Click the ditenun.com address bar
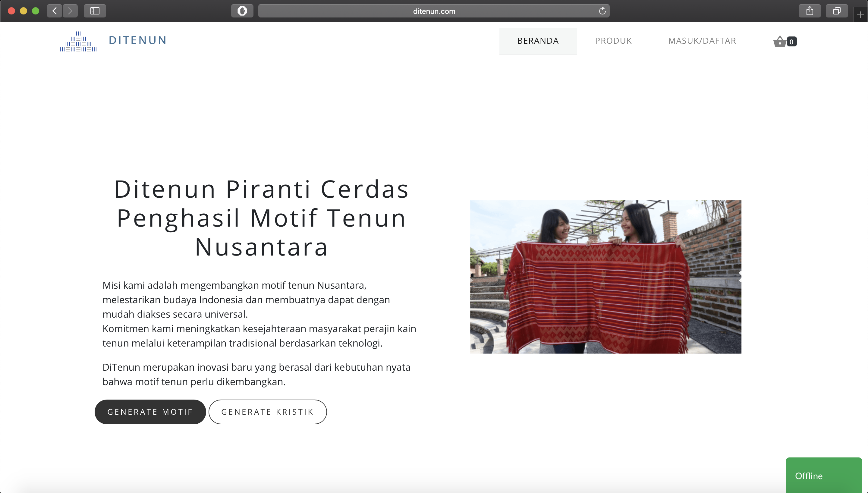Screen dimensions: 868x493 pos(434,11)
